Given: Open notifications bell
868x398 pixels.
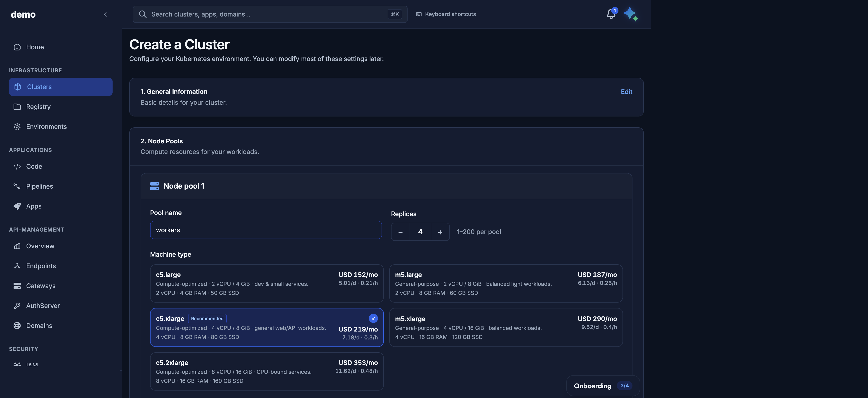Looking at the screenshot, I should pyautogui.click(x=611, y=14).
